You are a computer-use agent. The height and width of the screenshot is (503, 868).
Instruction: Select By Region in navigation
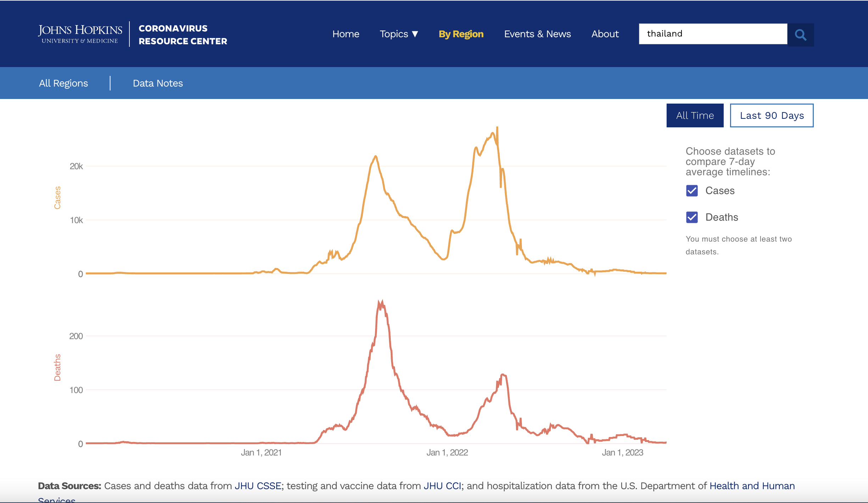pos(461,34)
